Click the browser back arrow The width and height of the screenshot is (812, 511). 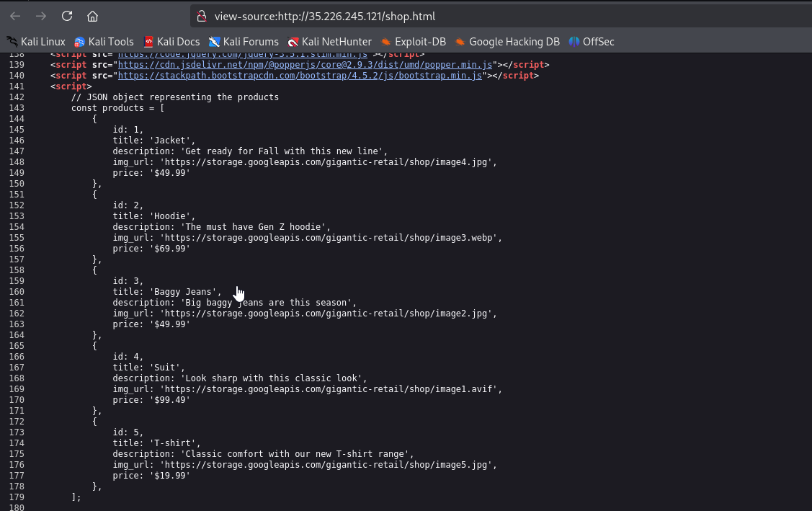[15, 16]
